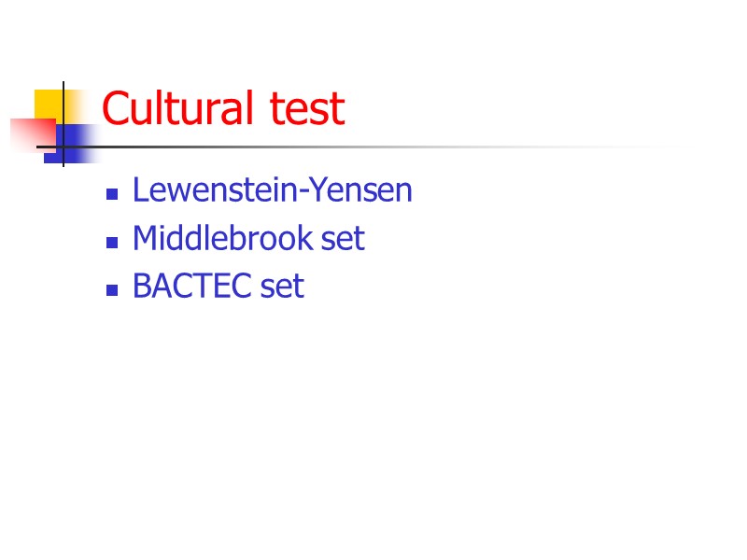Click "set" after the word BACTEC
The height and width of the screenshot is (560, 747).
283,287
